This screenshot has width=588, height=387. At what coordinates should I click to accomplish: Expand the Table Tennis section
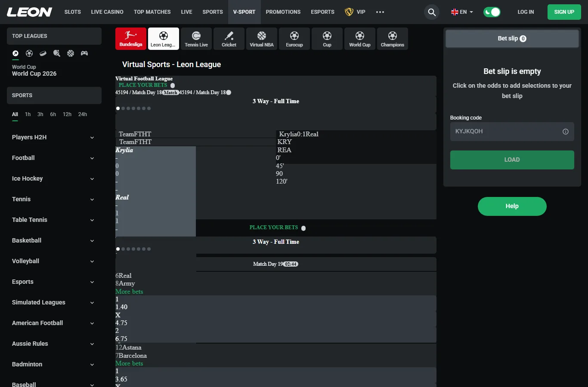click(x=54, y=220)
